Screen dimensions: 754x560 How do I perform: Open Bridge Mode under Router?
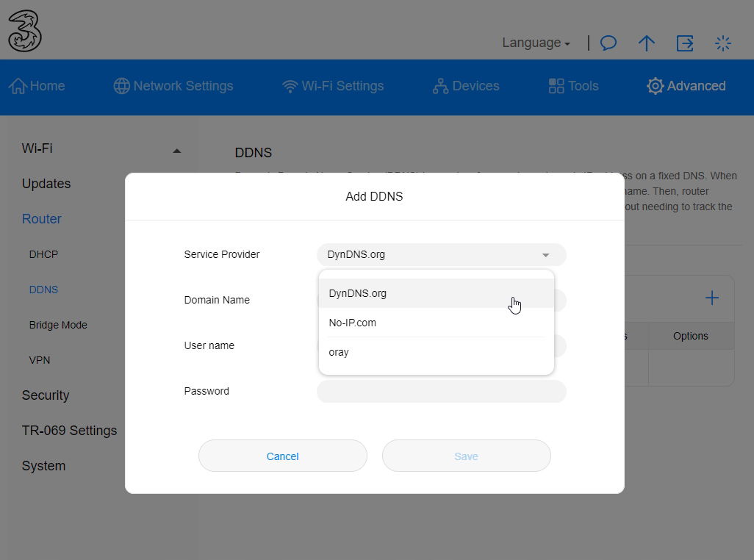[58, 325]
